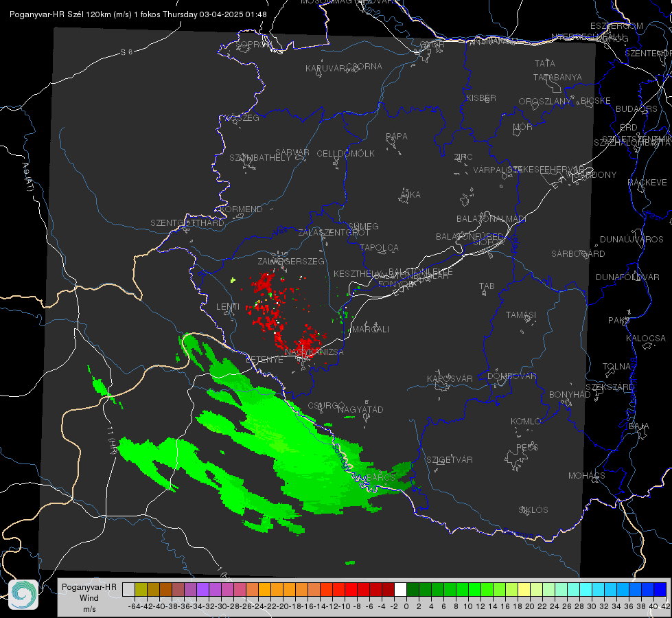Click the OROSZLÁNY town label
Image resolution: width=672 pixels, height=618 pixels.
545,102
